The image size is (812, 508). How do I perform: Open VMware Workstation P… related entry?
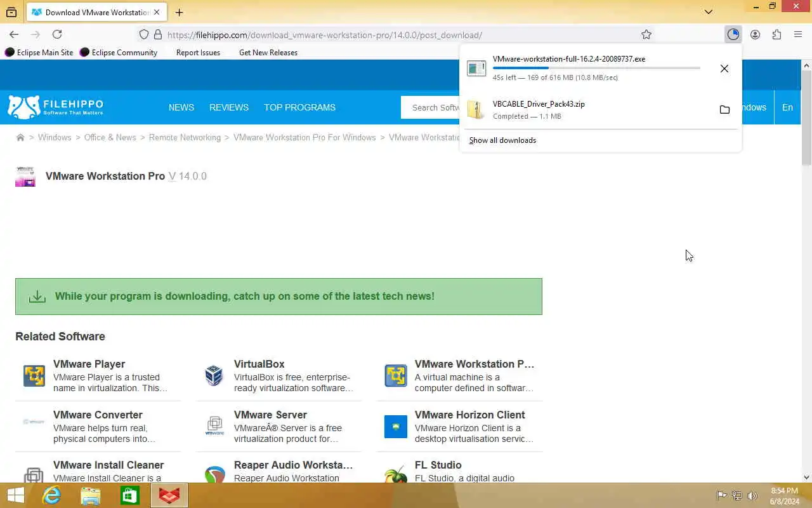pyautogui.click(x=475, y=364)
